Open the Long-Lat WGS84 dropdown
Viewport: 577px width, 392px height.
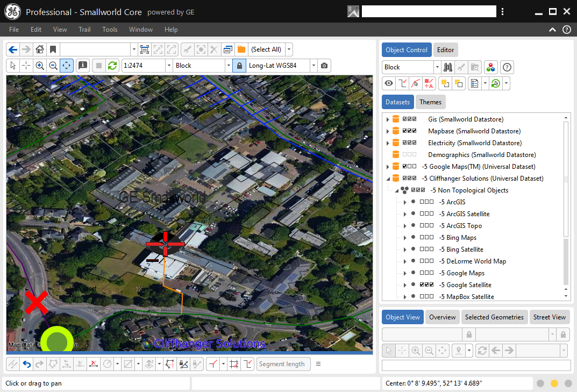pos(314,66)
